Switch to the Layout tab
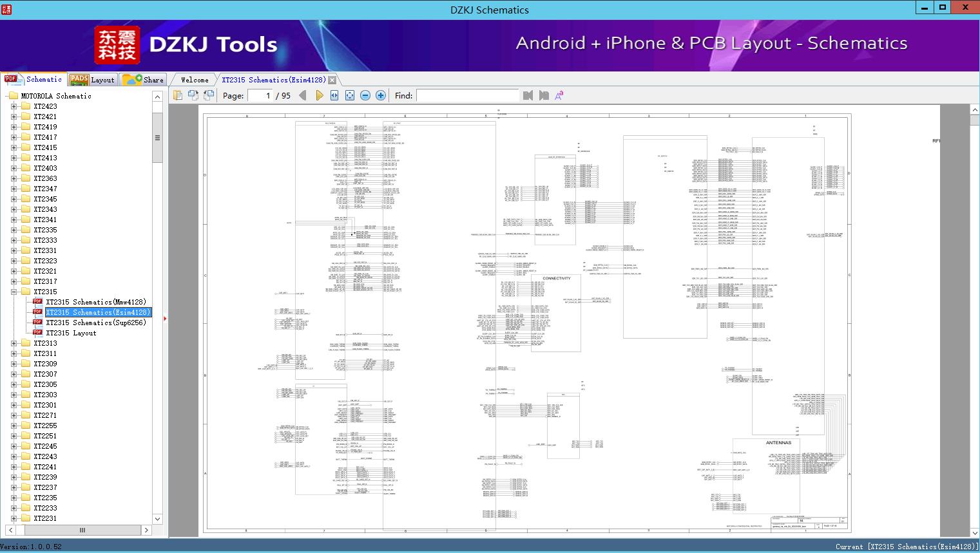 pos(92,80)
